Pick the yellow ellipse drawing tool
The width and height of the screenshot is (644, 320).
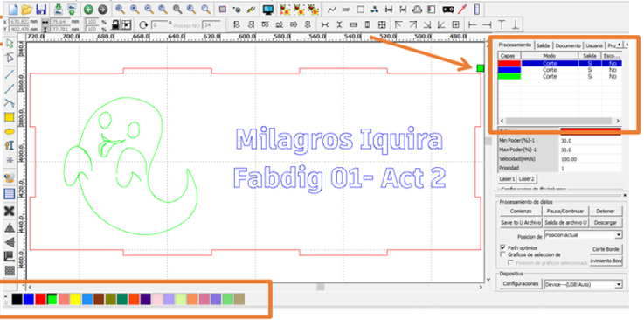pyautogui.click(x=10, y=131)
